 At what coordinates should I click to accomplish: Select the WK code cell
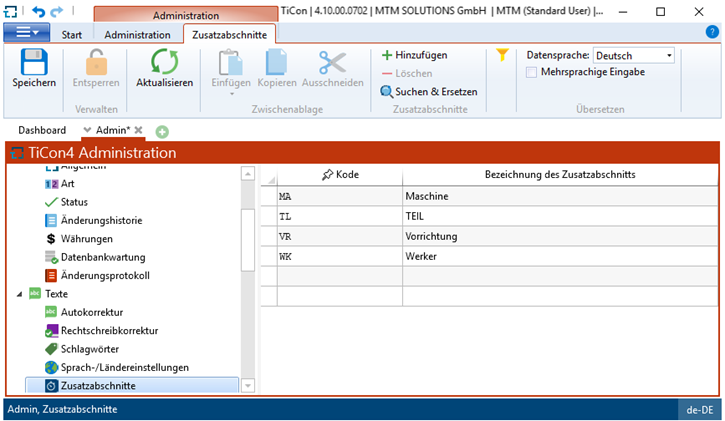340,256
